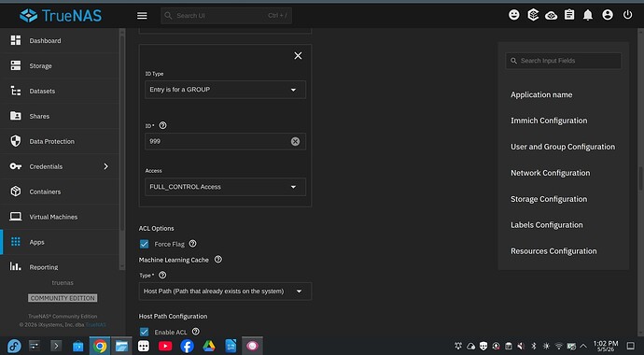
Task: Open the jobs clipboard icon
Action: 569,15
